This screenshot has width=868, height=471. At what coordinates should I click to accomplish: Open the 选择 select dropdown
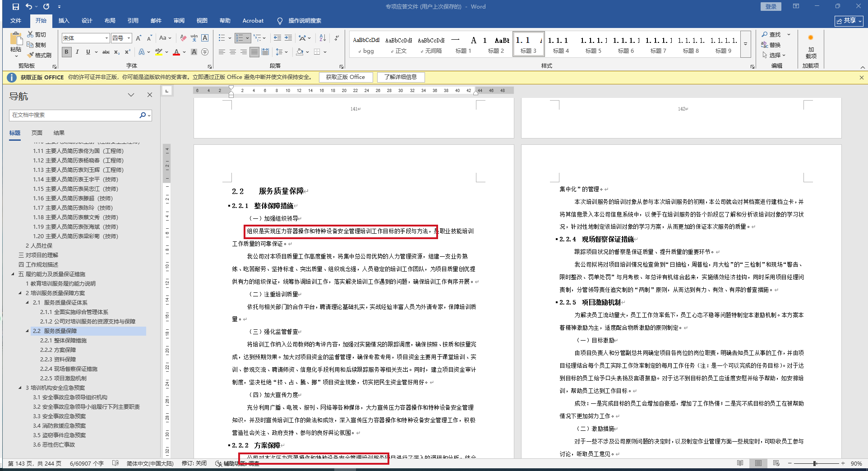pos(774,55)
